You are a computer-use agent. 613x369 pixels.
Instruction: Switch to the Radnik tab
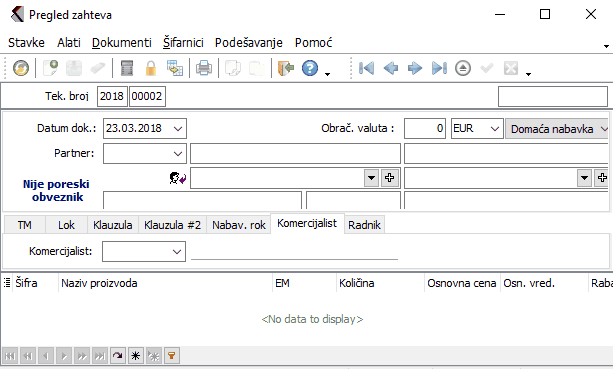coord(364,225)
